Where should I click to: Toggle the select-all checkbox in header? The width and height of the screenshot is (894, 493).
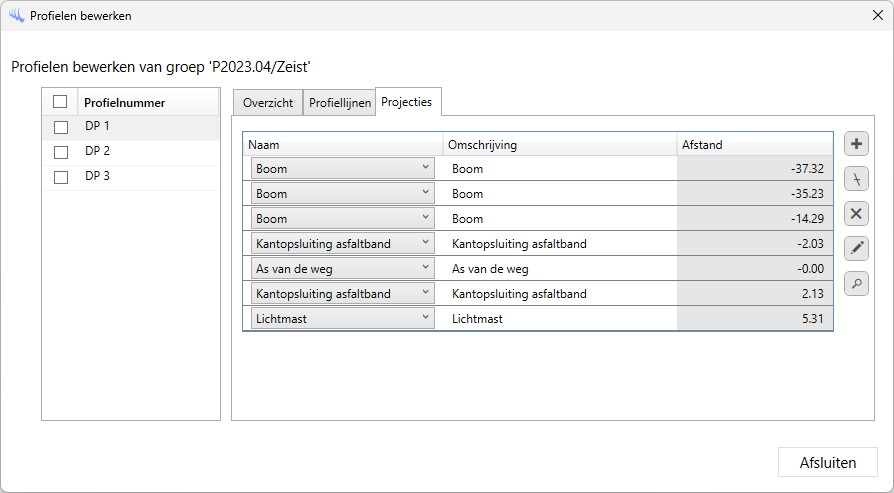point(60,102)
